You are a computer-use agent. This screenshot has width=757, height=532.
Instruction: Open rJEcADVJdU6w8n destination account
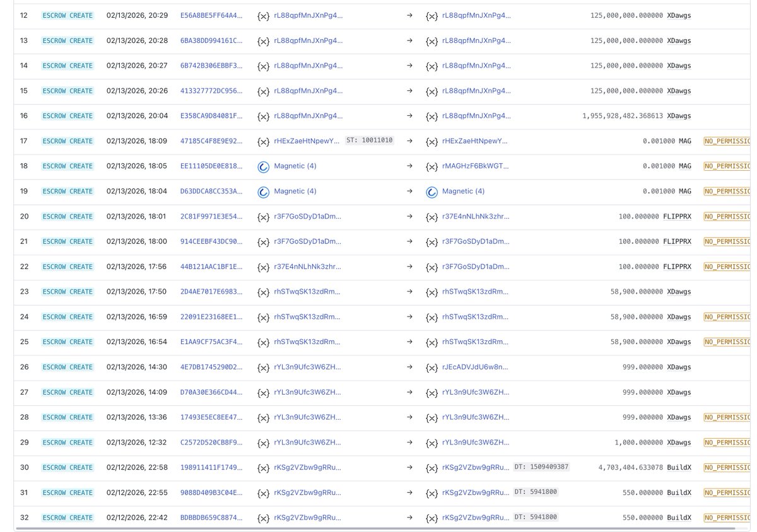tap(476, 367)
